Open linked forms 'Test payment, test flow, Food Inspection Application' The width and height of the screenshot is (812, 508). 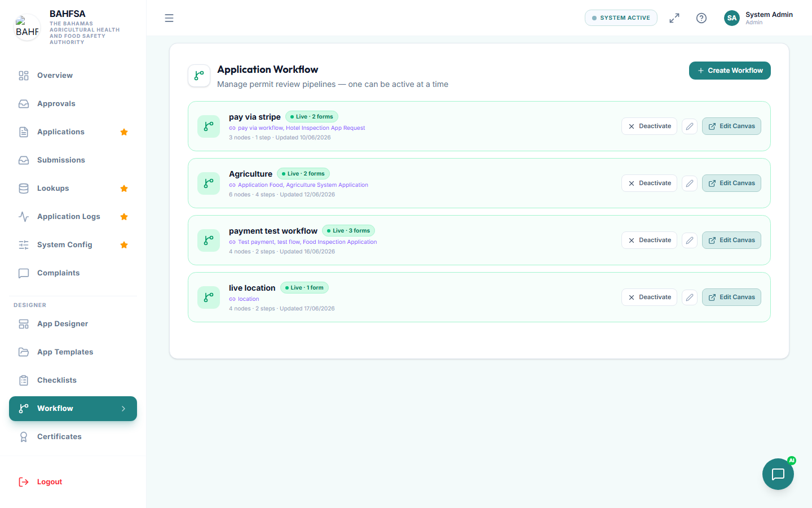pyautogui.click(x=307, y=242)
